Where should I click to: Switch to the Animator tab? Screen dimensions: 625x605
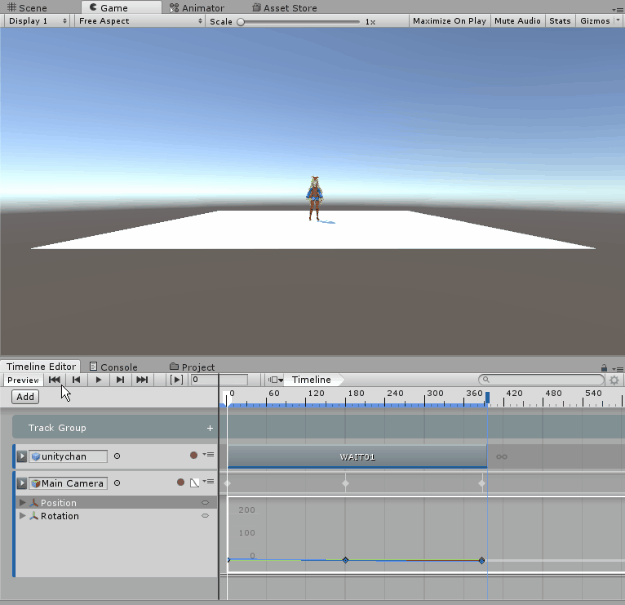point(197,8)
